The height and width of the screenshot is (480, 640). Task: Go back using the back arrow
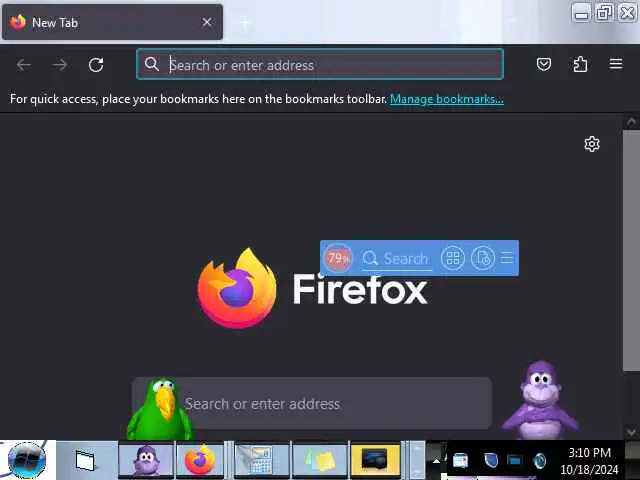[x=24, y=64]
